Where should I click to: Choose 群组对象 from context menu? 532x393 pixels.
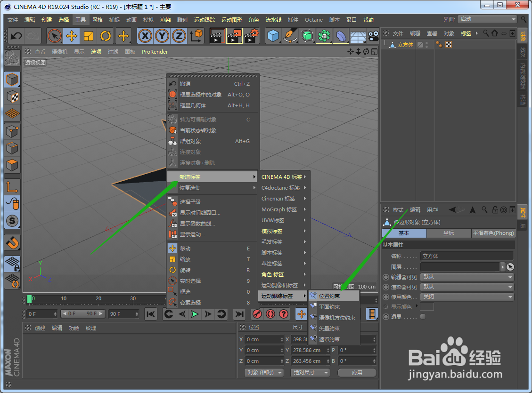click(213, 141)
